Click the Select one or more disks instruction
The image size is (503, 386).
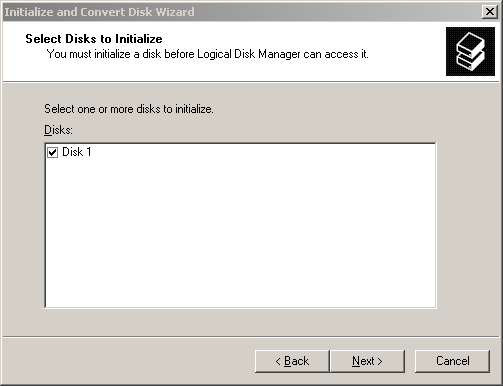pos(129,109)
